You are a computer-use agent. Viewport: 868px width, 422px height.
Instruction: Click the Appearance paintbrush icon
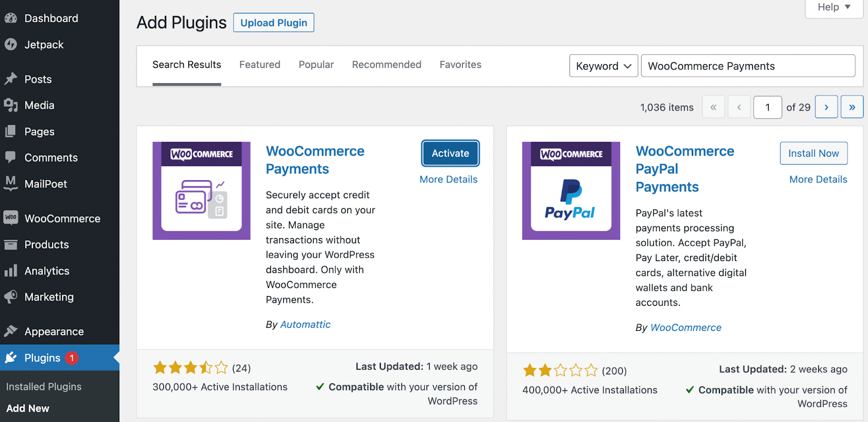[11, 331]
